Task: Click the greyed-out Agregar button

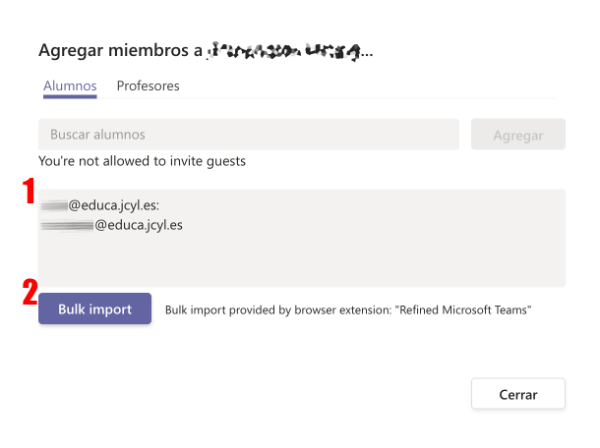Action: (x=518, y=134)
